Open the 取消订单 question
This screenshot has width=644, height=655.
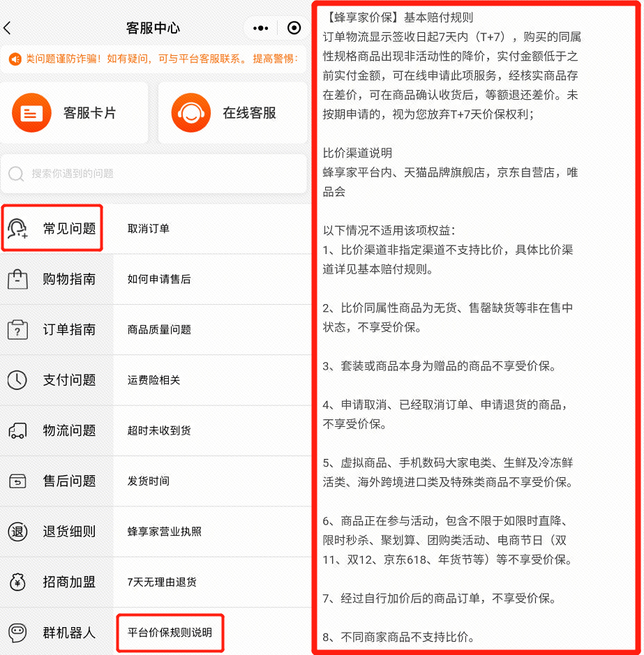148,229
